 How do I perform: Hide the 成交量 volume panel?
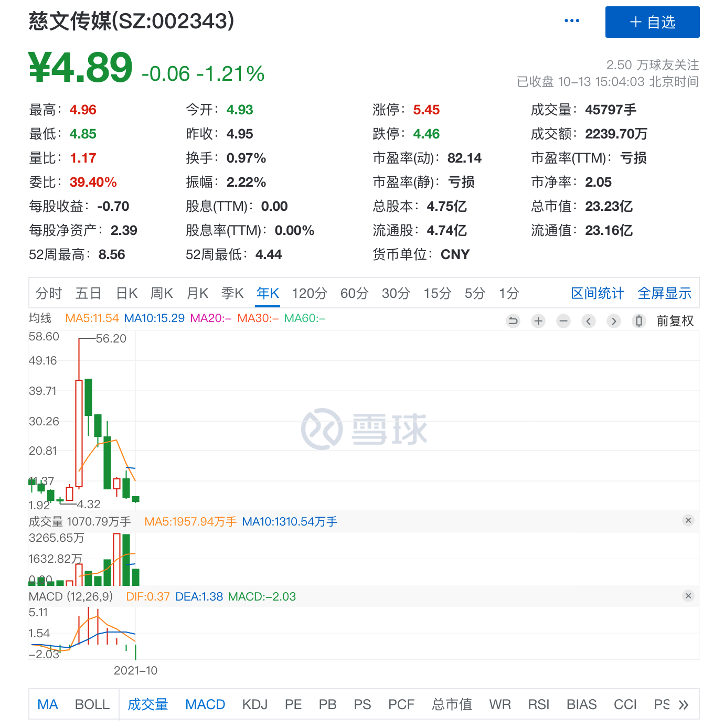pos(688,521)
